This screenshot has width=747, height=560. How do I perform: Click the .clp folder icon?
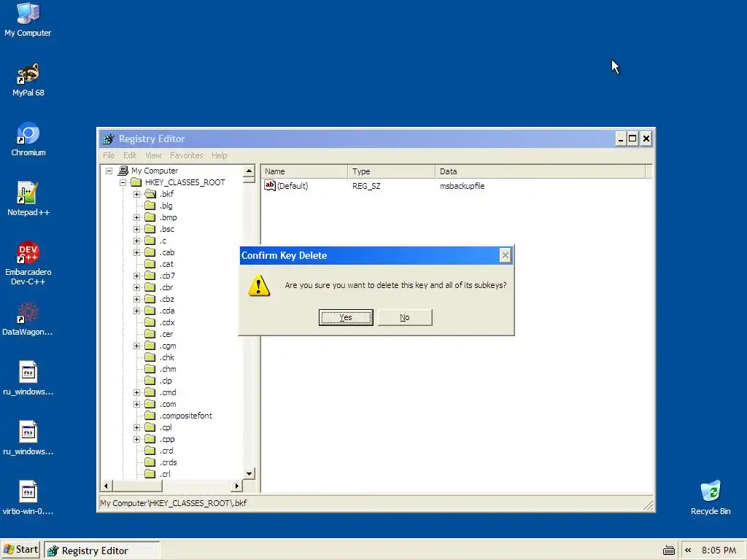point(150,381)
